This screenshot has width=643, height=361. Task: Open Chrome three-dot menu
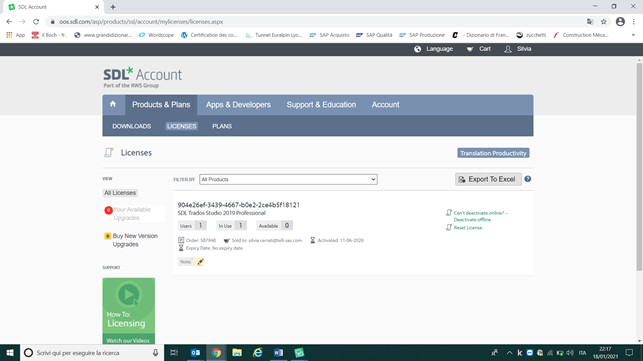click(x=634, y=22)
